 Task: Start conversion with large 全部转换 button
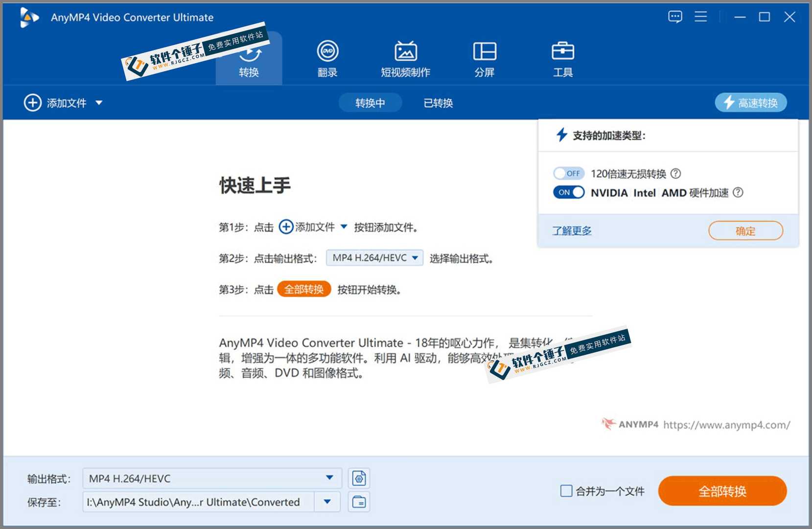click(722, 491)
